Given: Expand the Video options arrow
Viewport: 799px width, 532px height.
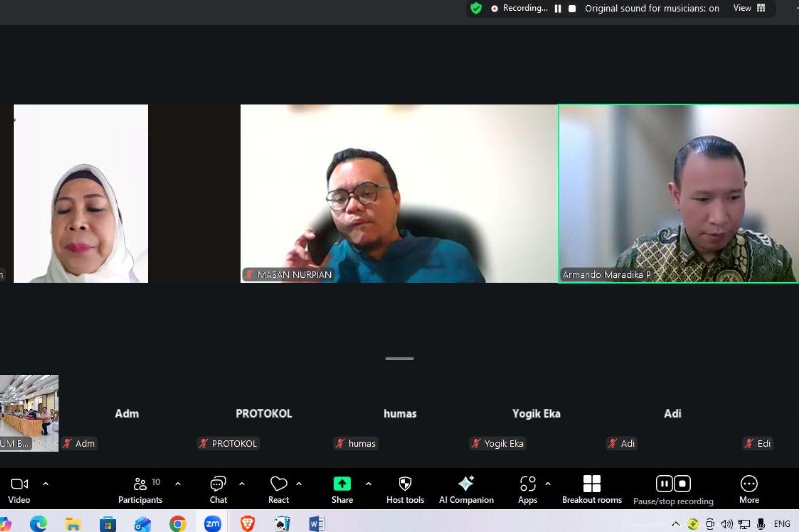Looking at the screenshot, I should pyautogui.click(x=46, y=484).
